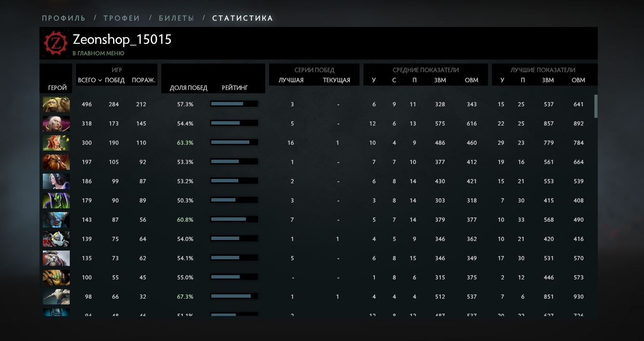Sort by ДОЛЯ ПОБЕД column header
This screenshot has width=644, height=341.
tap(189, 88)
